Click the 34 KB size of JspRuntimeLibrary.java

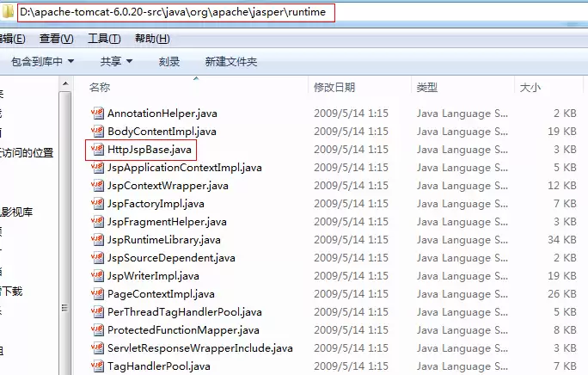(x=561, y=239)
